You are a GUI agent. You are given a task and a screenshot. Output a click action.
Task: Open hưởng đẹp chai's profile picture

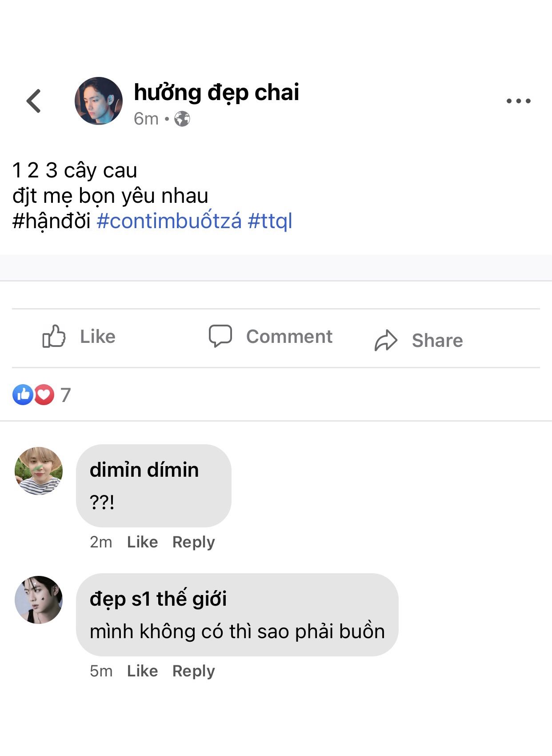coord(99,101)
